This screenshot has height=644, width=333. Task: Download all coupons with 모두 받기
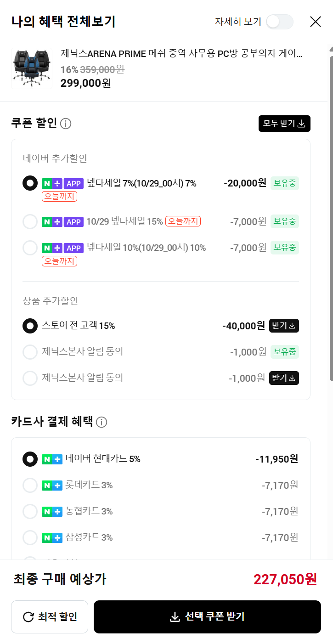[284, 124]
